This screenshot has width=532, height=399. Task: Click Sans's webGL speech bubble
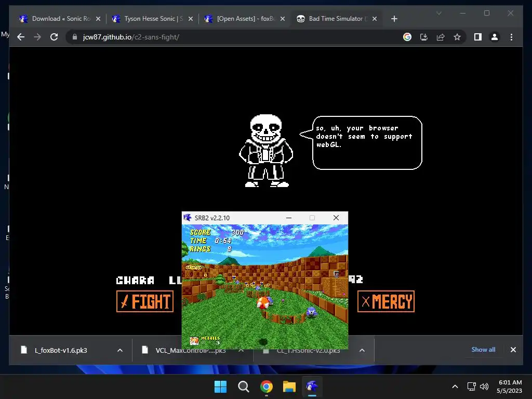tap(362, 143)
